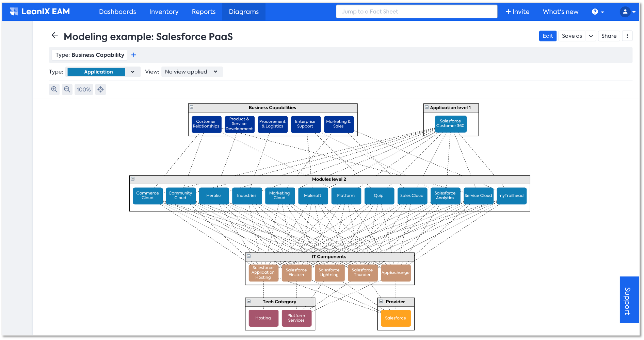The height and width of the screenshot is (340, 644).
Task: Open the Reports menu
Action: tap(204, 12)
